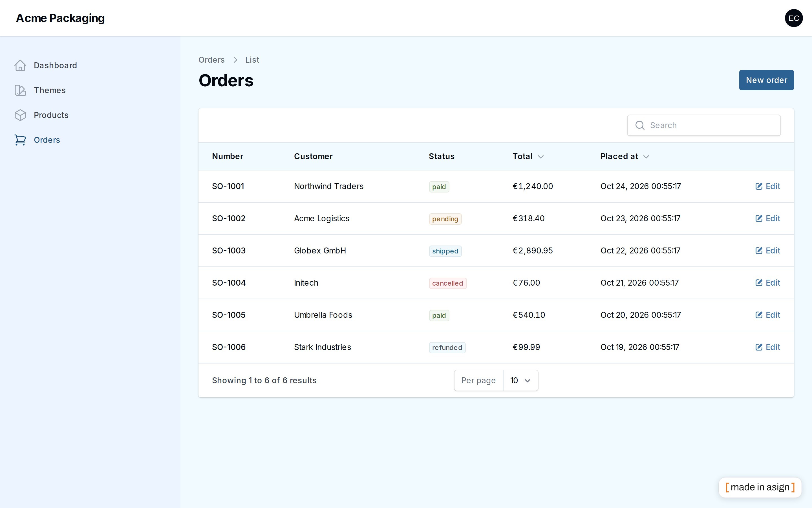
Task: Open Themes in the sidebar
Action: [50, 90]
